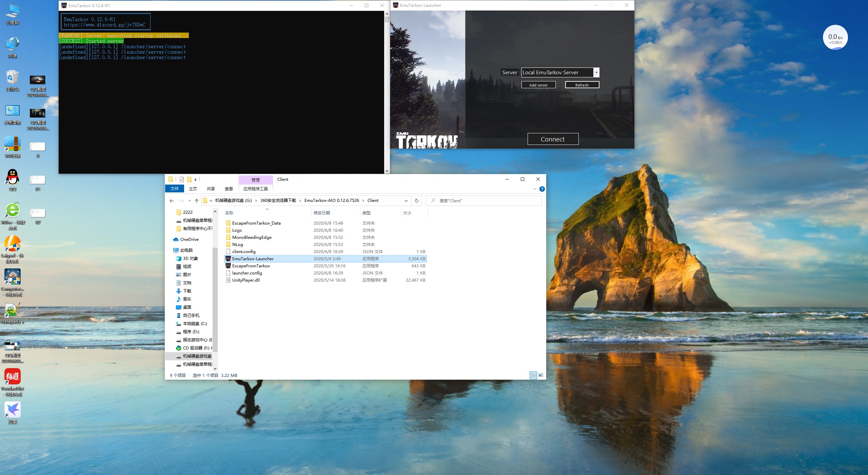Open the 控制面板 desktop icon
Viewport: 868px width, 475px height.
(13, 114)
